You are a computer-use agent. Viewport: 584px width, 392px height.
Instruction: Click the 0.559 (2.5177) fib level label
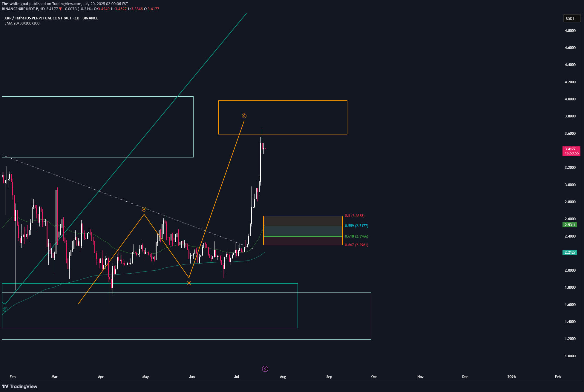coord(356,226)
